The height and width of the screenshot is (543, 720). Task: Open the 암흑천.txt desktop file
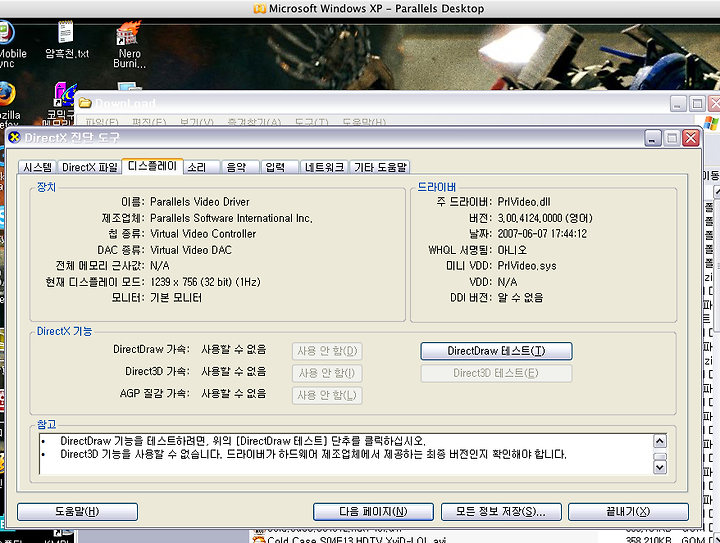[66, 40]
